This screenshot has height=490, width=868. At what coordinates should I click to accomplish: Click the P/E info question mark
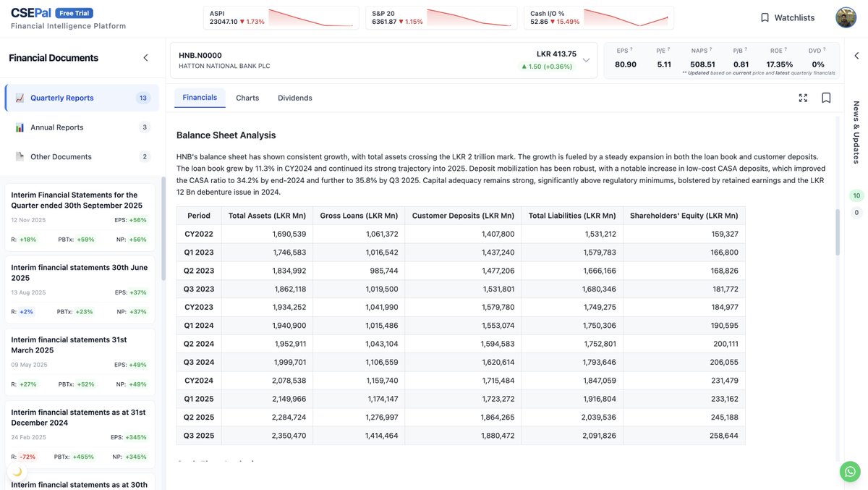[x=669, y=49]
